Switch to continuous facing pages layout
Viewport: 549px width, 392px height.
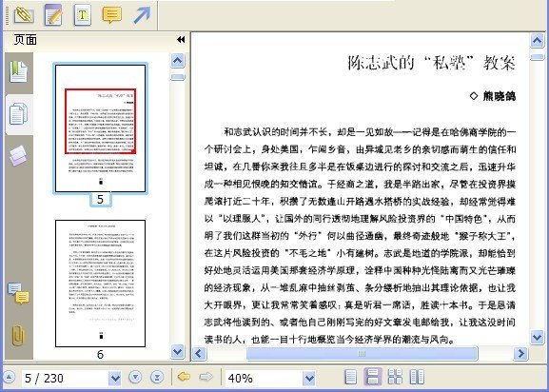(395, 377)
